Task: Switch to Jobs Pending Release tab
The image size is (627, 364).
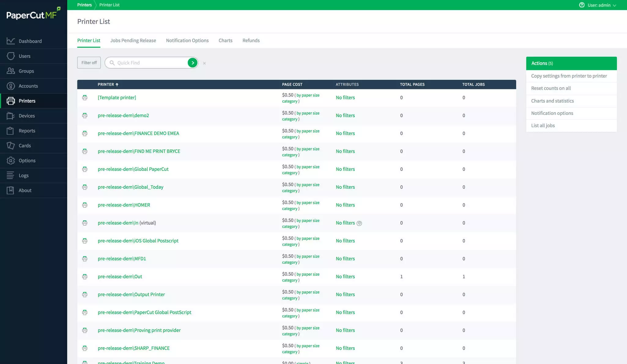Action: (x=133, y=40)
